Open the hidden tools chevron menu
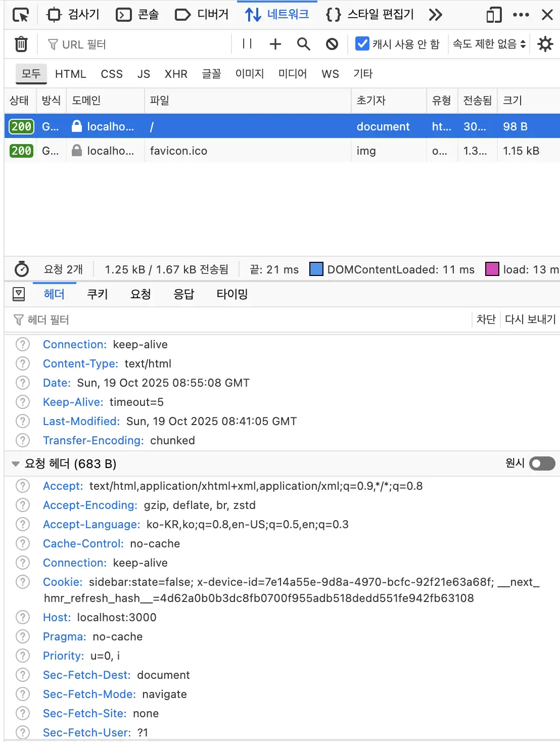Viewport: 560px width, 742px height. click(x=436, y=15)
